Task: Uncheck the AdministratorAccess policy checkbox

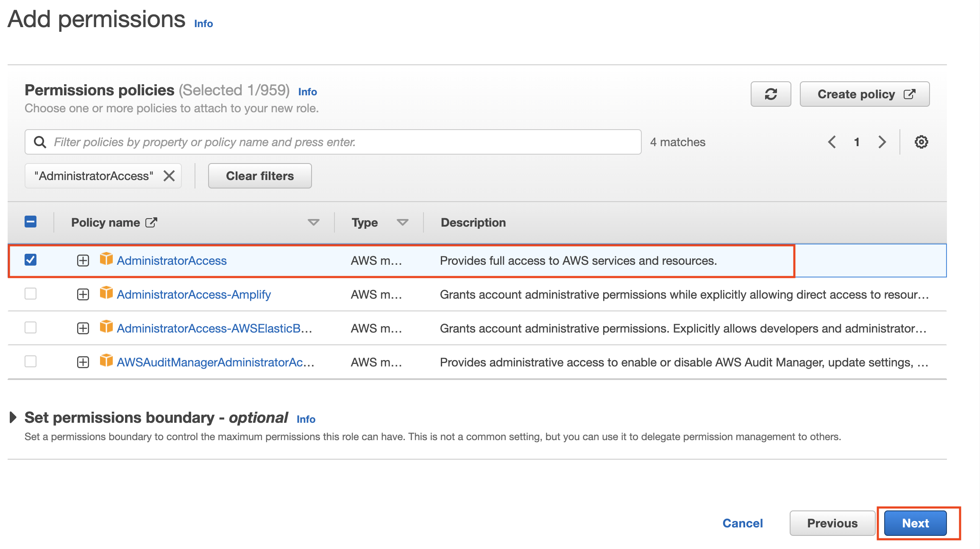Action: click(31, 260)
